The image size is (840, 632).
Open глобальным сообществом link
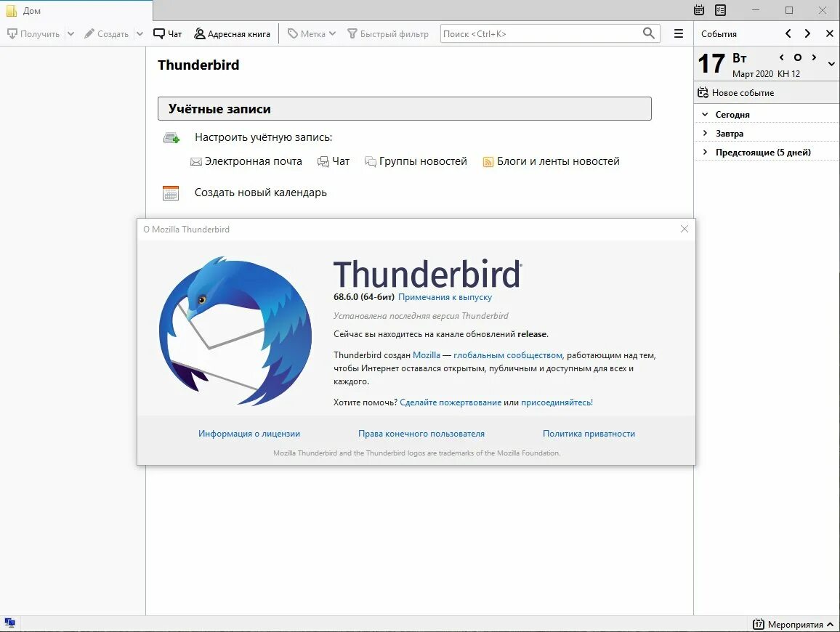pyautogui.click(x=508, y=355)
